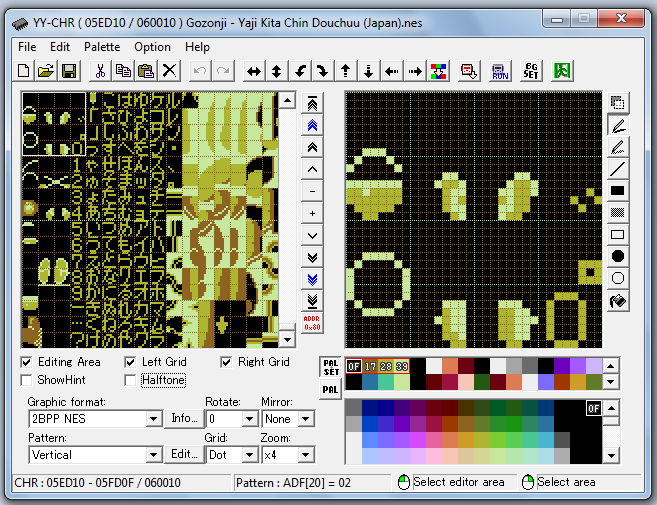Select palette color 28 swatch
657x505 pixels.
tap(386, 366)
